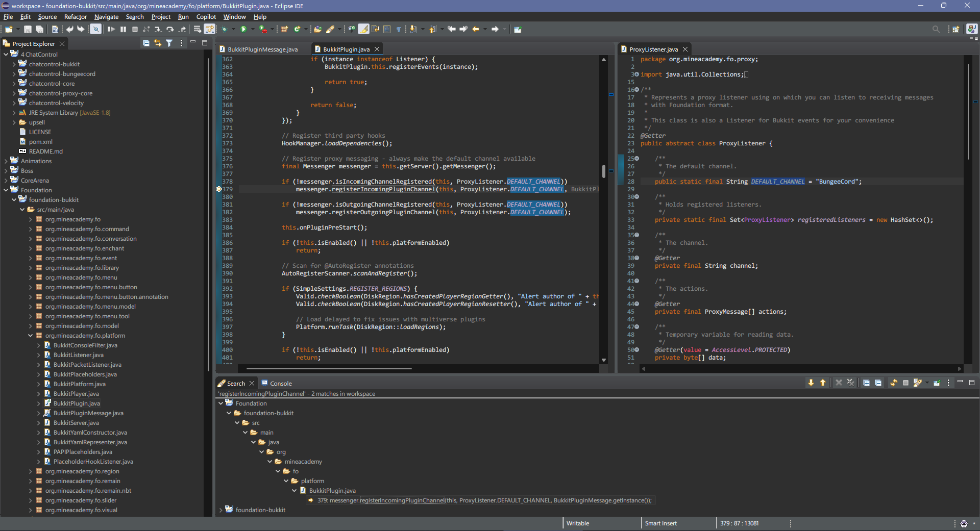The width and height of the screenshot is (980, 531).
Task: Click the Redo arrow in toolbar
Action: pos(81,29)
